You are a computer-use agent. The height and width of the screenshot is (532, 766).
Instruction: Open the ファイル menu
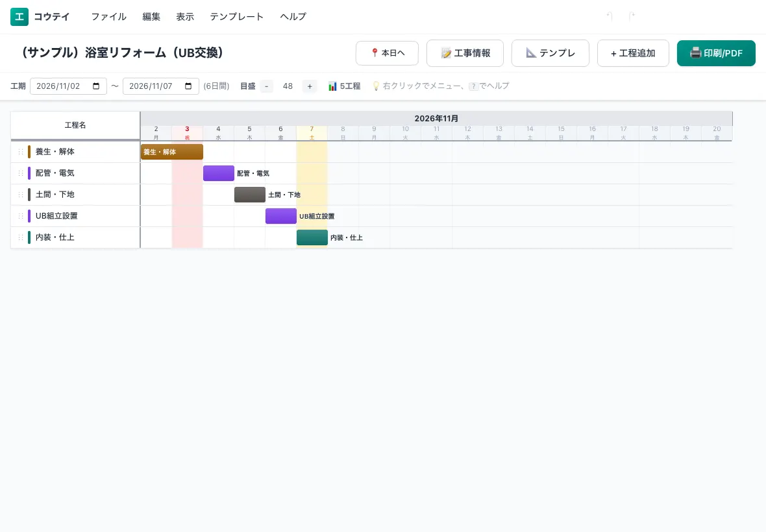pos(108,17)
